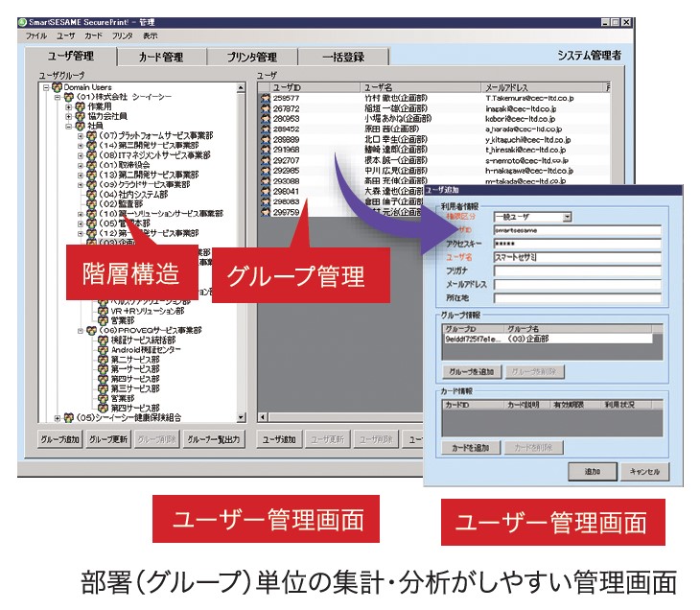Collapse the 社員 tree node
The width and height of the screenshot is (700, 610).
pyautogui.click(x=69, y=127)
